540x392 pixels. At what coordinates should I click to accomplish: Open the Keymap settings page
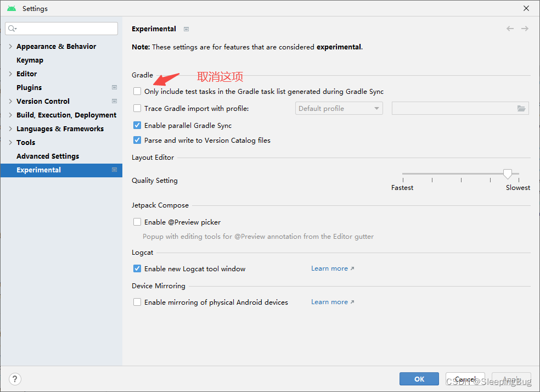point(30,60)
